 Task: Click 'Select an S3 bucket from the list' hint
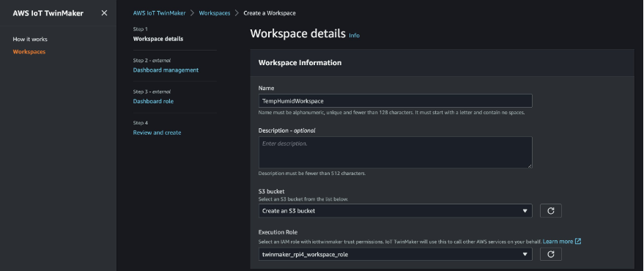coord(303,199)
